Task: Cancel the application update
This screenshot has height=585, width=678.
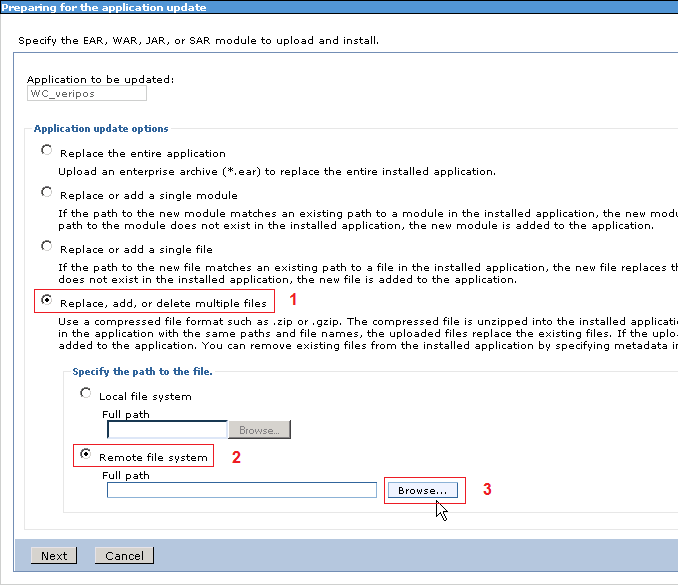Action: 124,556
